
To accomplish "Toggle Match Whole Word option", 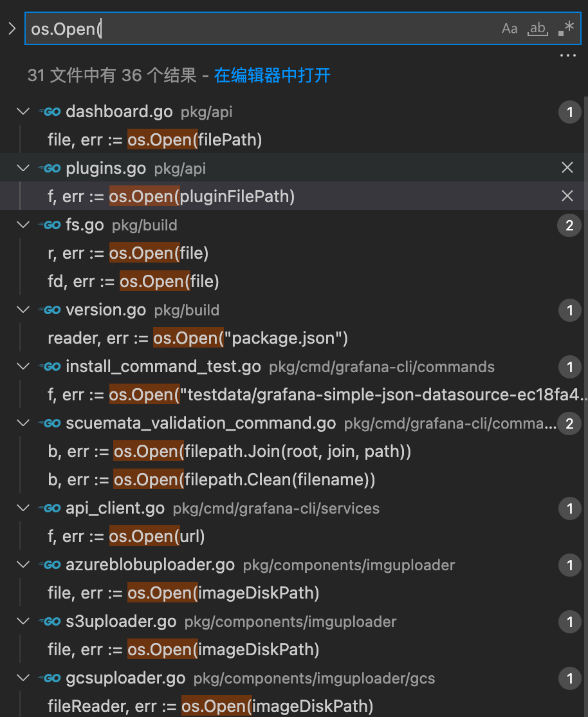I will pyautogui.click(x=537, y=29).
